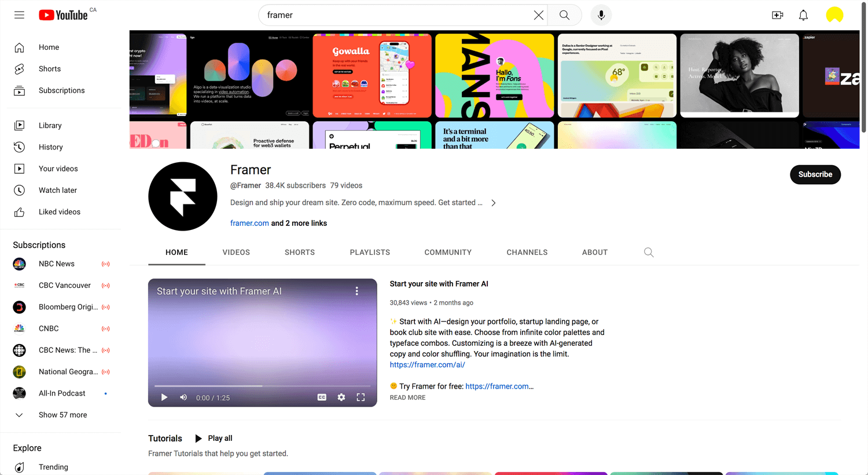Image resolution: width=868 pixels, height=475 pixels.
Task: Subscribe to the Framer channel
Action: pos(815,174)
